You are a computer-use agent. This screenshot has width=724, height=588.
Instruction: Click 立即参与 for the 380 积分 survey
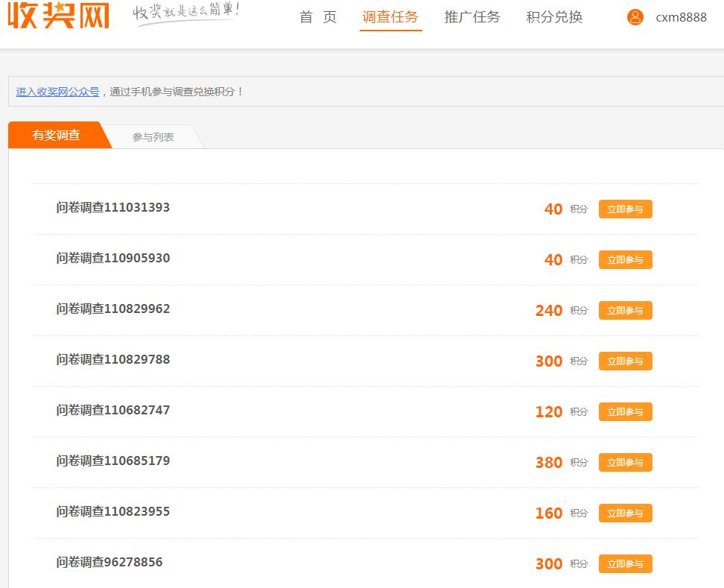click(x=625, y=462)
